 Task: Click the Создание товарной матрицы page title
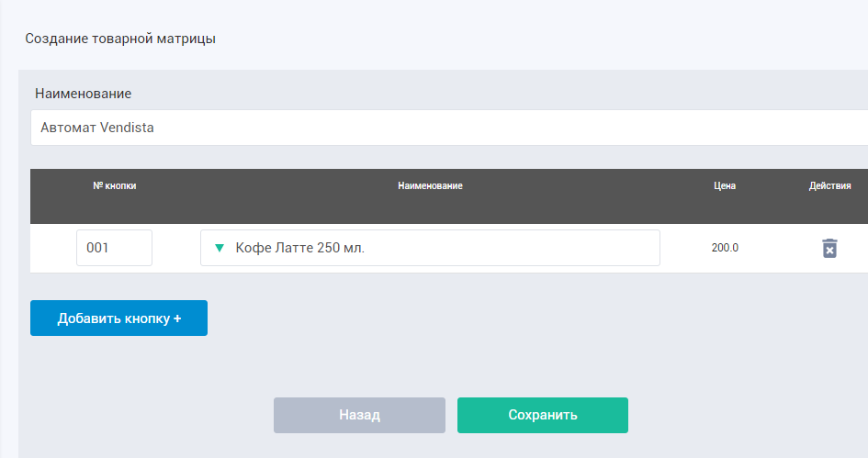click(120, 39)
